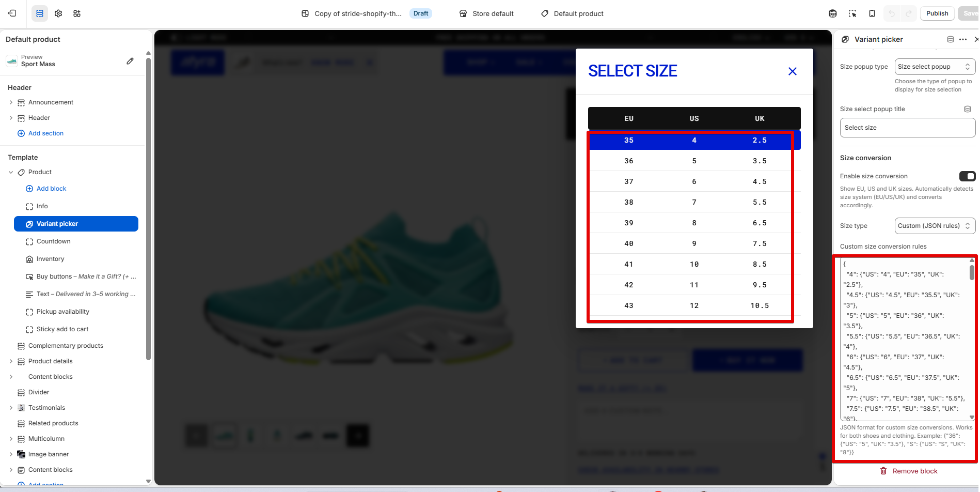Select the EU 41 size row
Viewport: 980px width, 492px height.
click(x=694, y=264)
